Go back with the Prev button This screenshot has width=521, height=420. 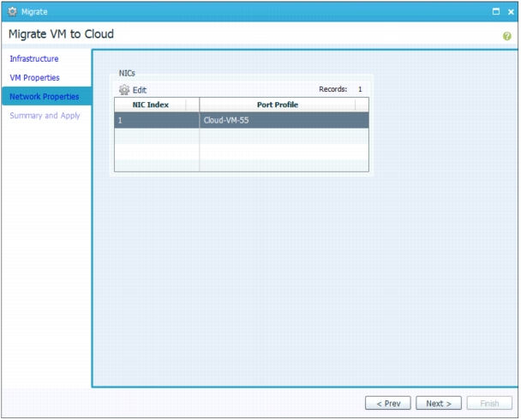[388, 403]
